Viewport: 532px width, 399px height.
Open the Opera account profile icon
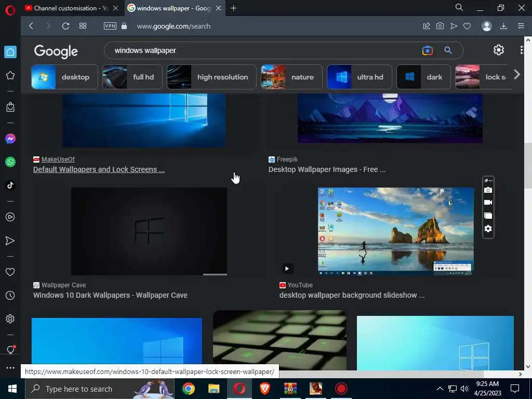(x=487, y=26)
